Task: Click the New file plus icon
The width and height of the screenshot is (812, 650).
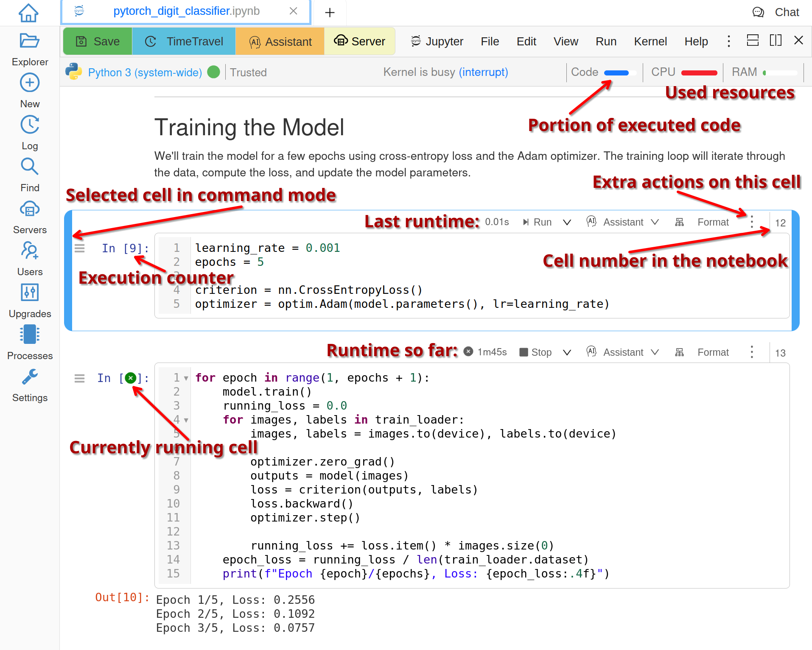Action: 29,83
